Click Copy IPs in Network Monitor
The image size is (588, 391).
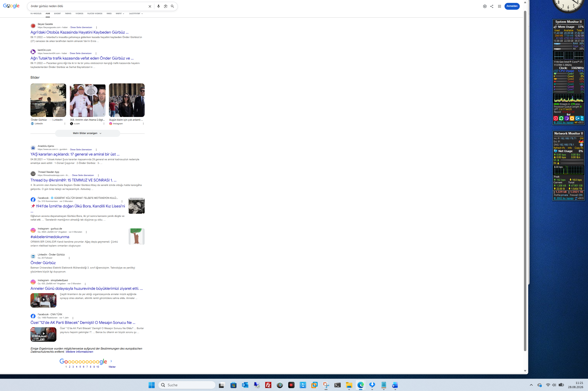[x=579, y=148]
